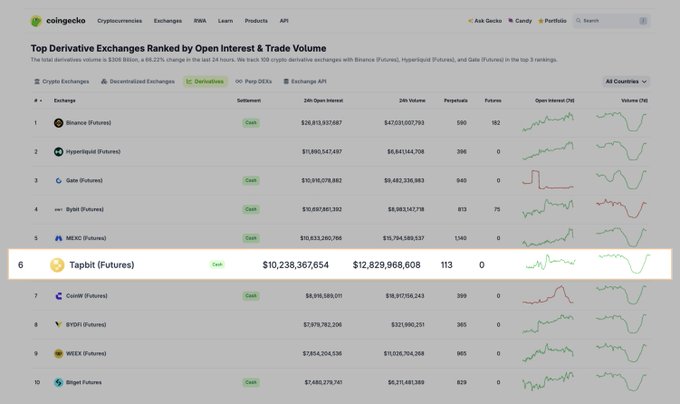Switch to the Decentralized Exchanges tab
Viewport: 680px width, 404px height.
(x=138, y=81)
